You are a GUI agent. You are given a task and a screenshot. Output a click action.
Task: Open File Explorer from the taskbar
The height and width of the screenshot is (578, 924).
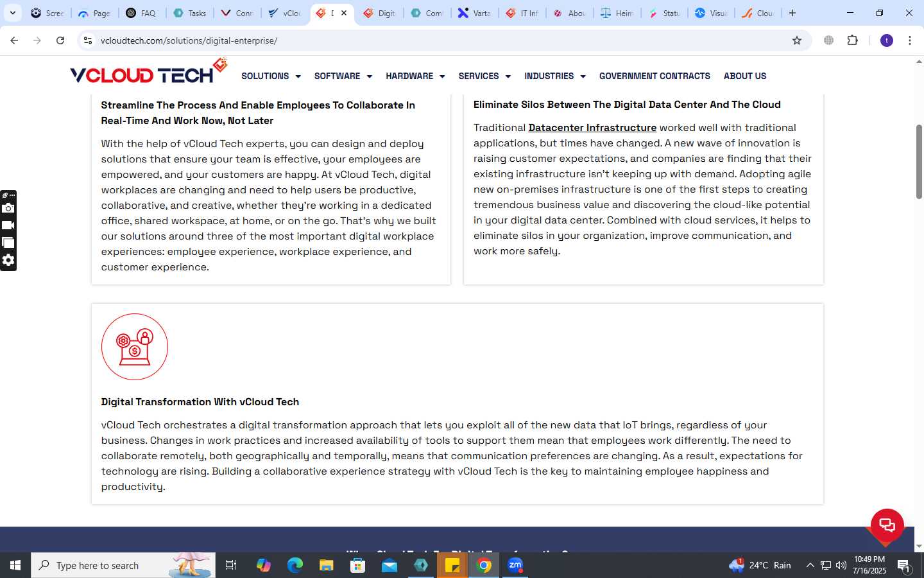327,565
